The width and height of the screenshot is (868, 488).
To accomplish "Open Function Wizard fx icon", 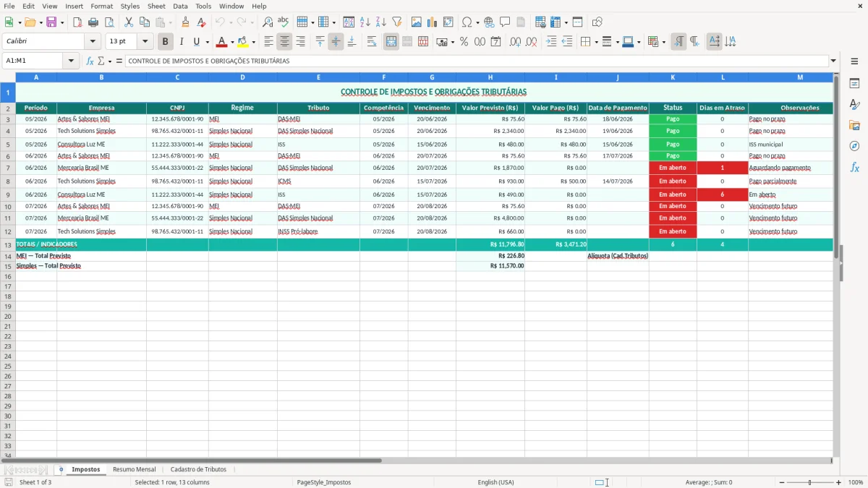I will (x=90, y=61).
